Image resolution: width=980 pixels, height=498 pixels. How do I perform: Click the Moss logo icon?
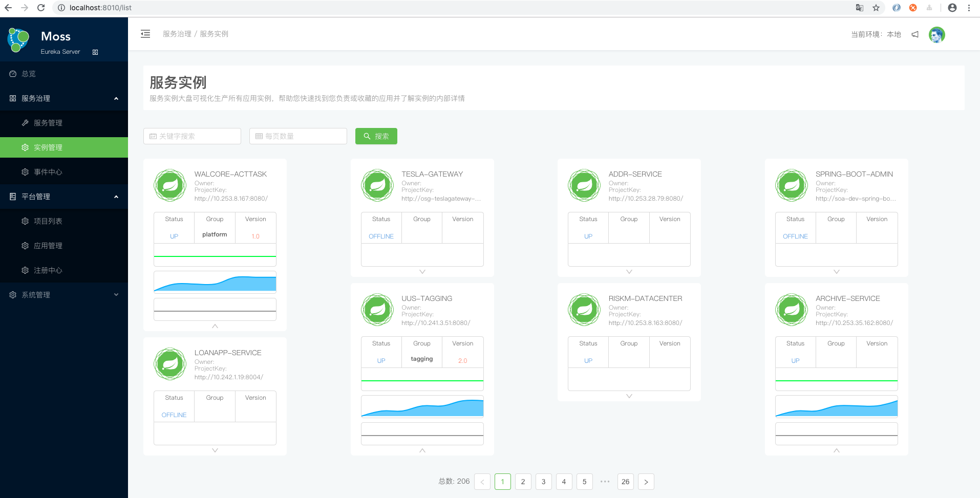pos(19,40)
